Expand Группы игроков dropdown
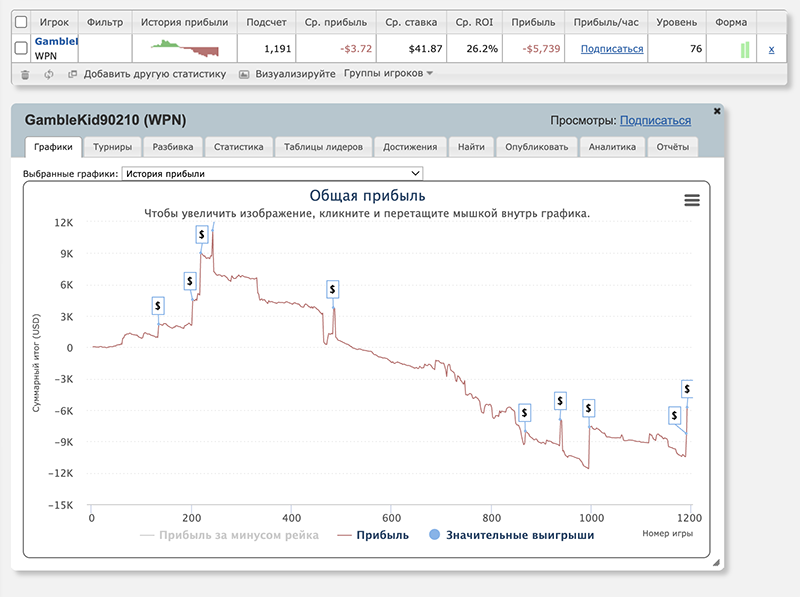The height and width of the screenshot is (597, 800). coord(388,73)
